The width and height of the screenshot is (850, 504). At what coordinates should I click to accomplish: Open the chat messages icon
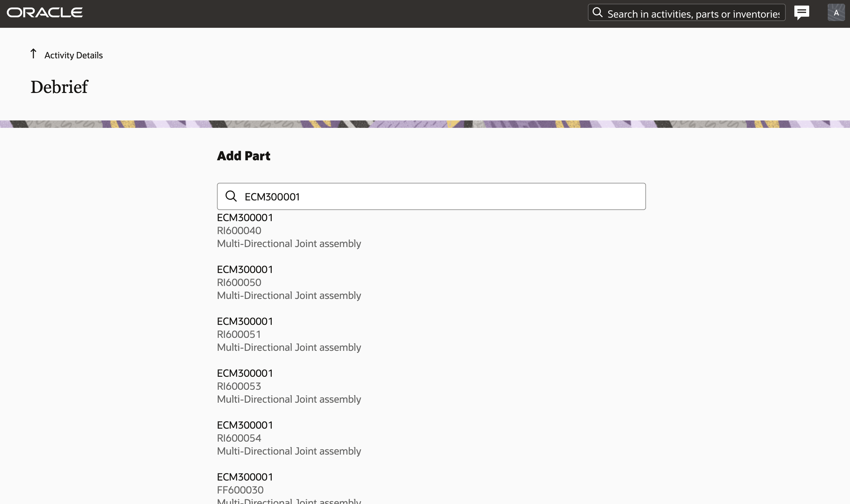point(801,13)
